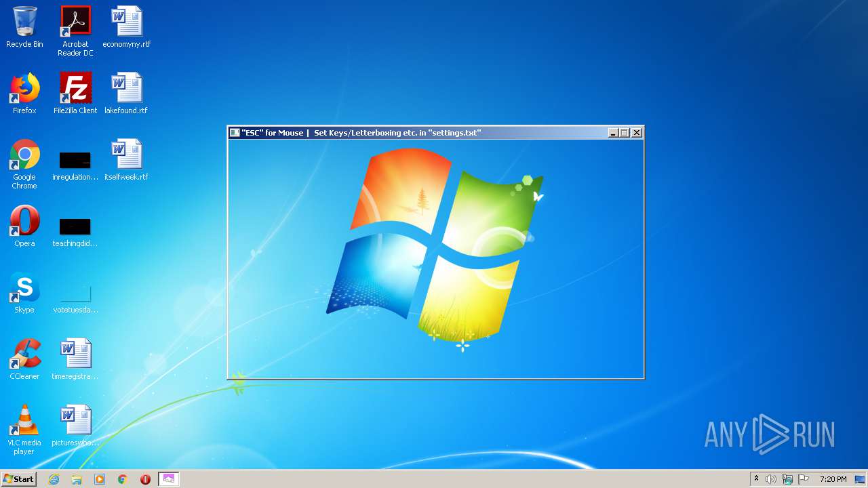868x488 pixels.
Task: Select the Skype desktop shortcut
Action: point(24,293)
